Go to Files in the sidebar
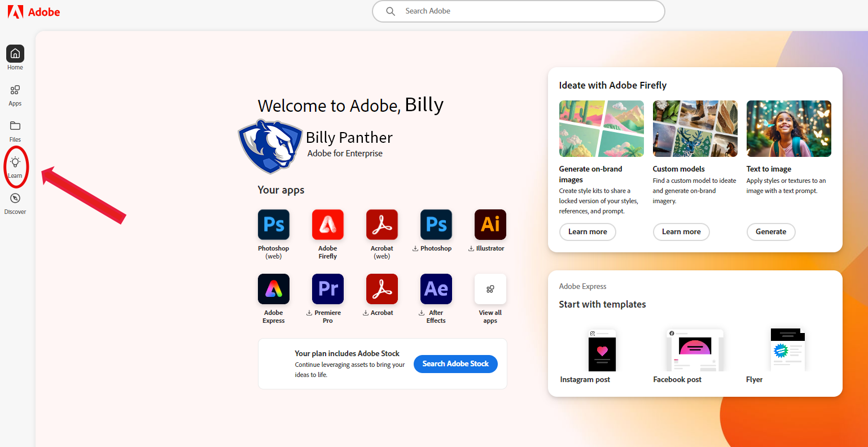Image resolution: width=868 pixels, height=447 pixels. pos(15,126)
